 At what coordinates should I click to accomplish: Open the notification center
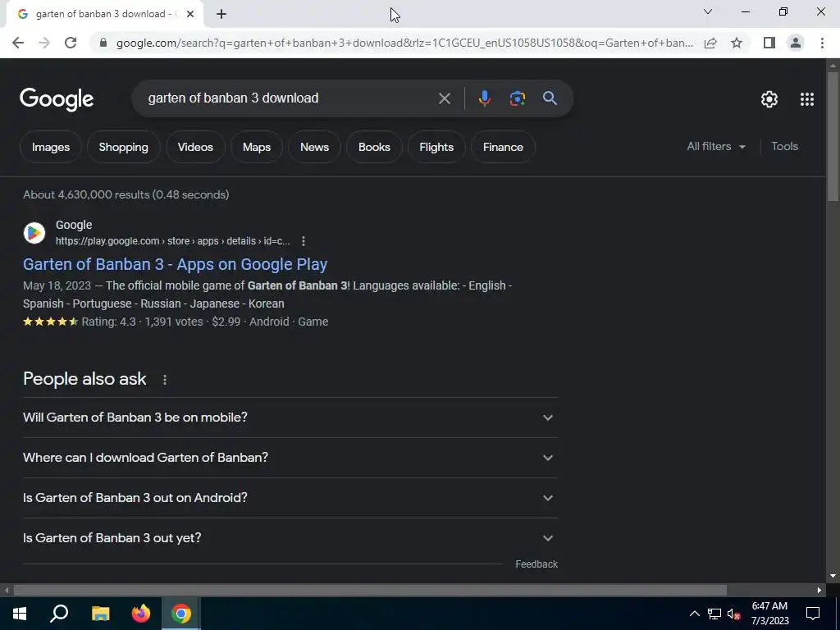click(x=813, y=614)
